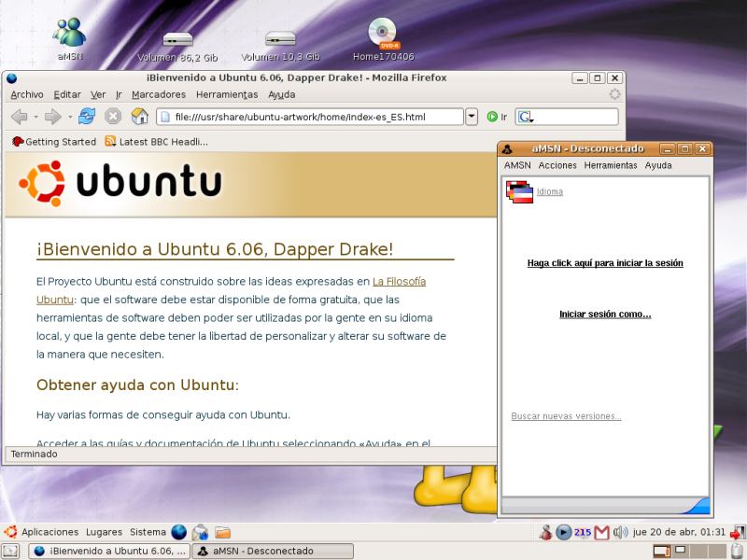
Task: Launch the mail client from the panel
Action: click(x=200, y=532)
